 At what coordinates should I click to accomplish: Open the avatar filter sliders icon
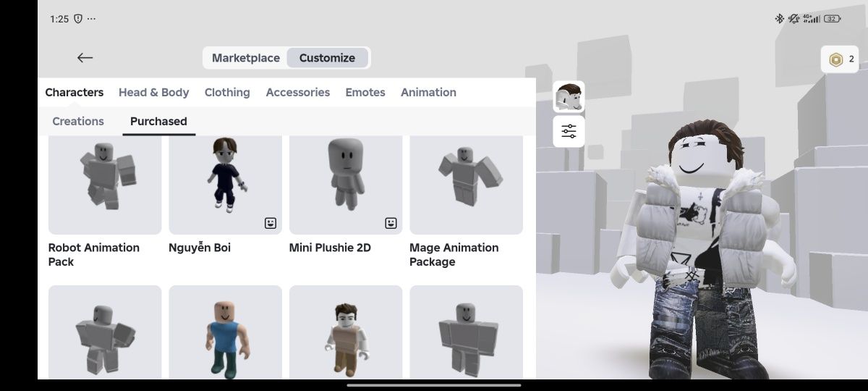(x=569, y=132)
